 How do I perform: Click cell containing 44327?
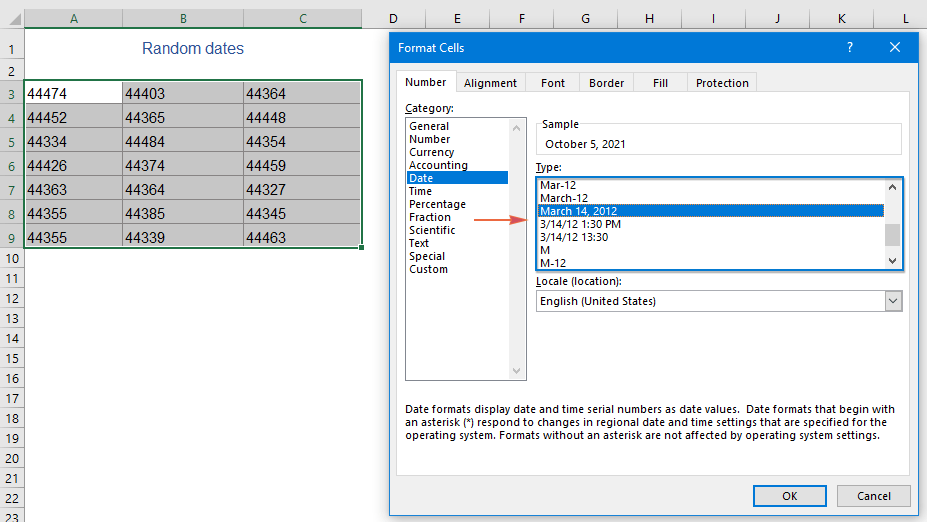click(x=302, y=190)
